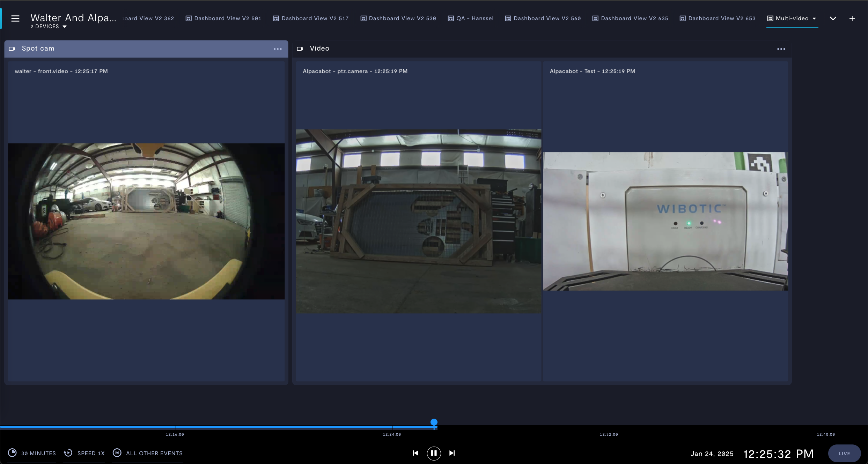Click walter front.video timestamp label

(x=61, y=71)
